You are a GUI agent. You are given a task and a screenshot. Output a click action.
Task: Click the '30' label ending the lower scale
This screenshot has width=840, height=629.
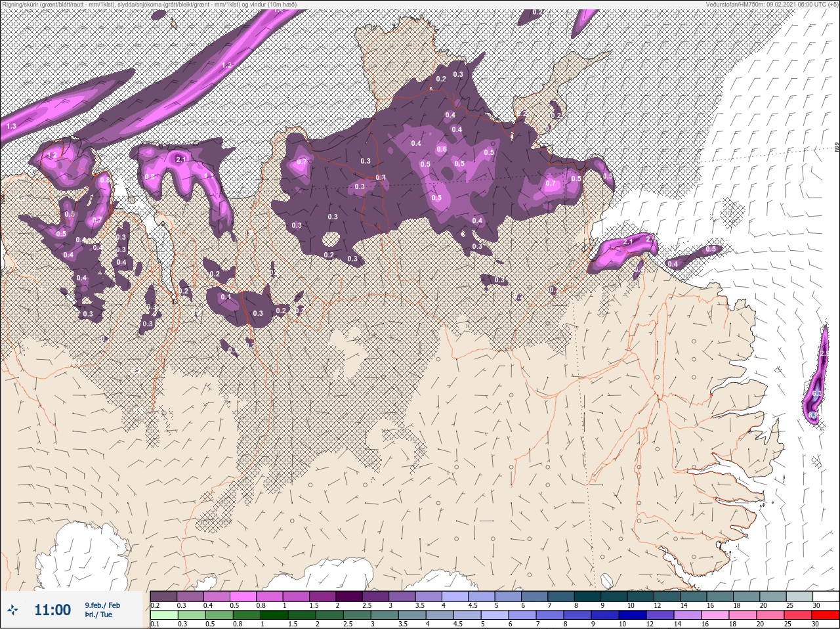click(x=816, y=624)
